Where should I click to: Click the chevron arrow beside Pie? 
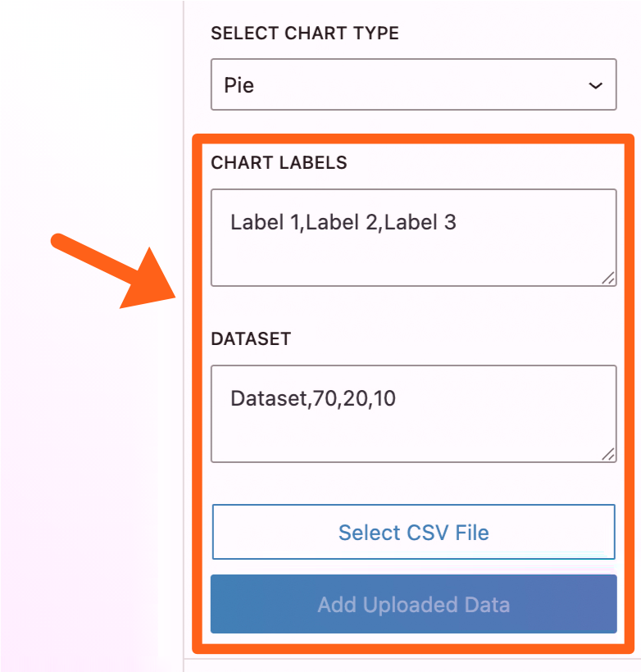tap(596, 85)
